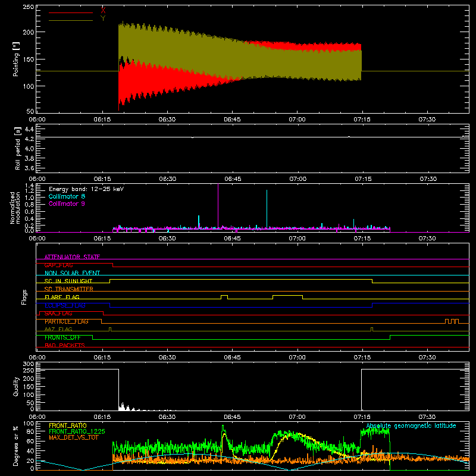The width and height of the screenshot is (476, 476).
Task: Click the 'Degrees or %' axis title
Action: pyautogui.click(x=16, y=446)
